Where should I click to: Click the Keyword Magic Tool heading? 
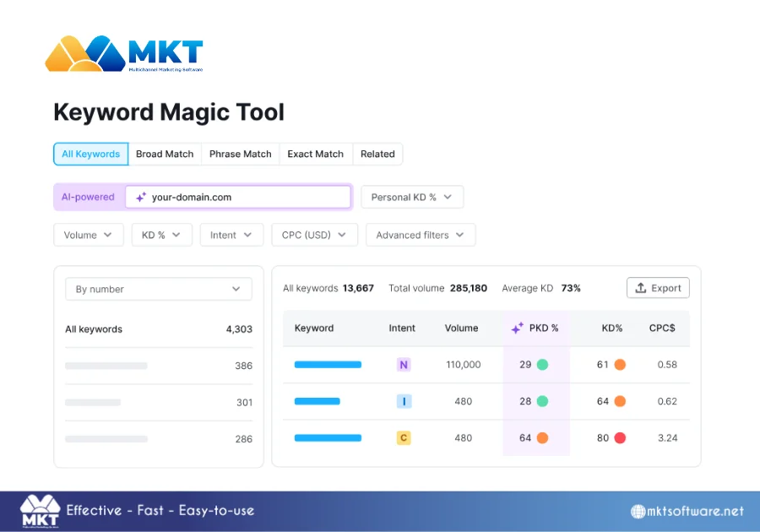(x=169, y=112)
